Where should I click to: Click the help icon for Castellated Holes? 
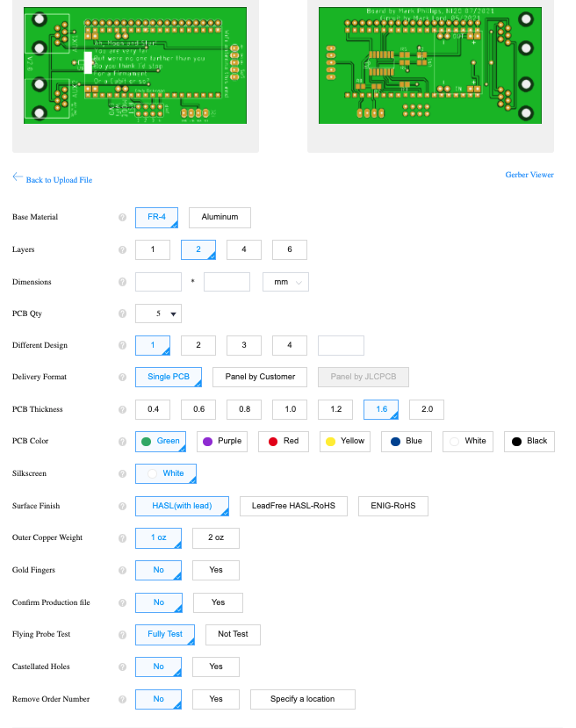122,667
